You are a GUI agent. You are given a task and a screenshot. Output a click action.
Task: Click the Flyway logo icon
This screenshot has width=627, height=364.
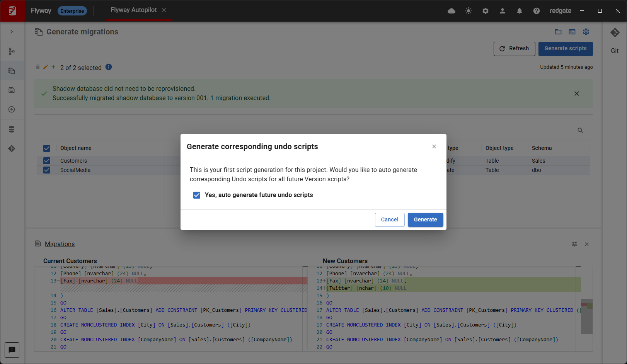tap(12, 11)
